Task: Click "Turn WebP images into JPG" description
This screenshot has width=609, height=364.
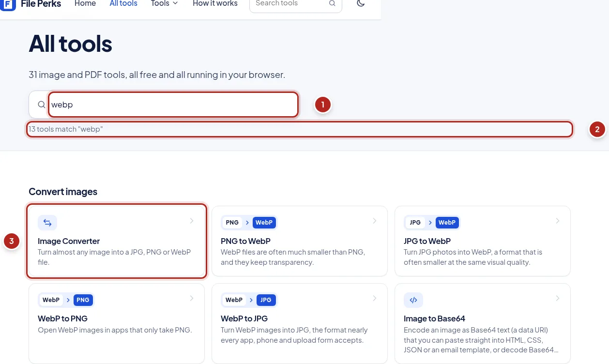Action: (x=294, y=335)
